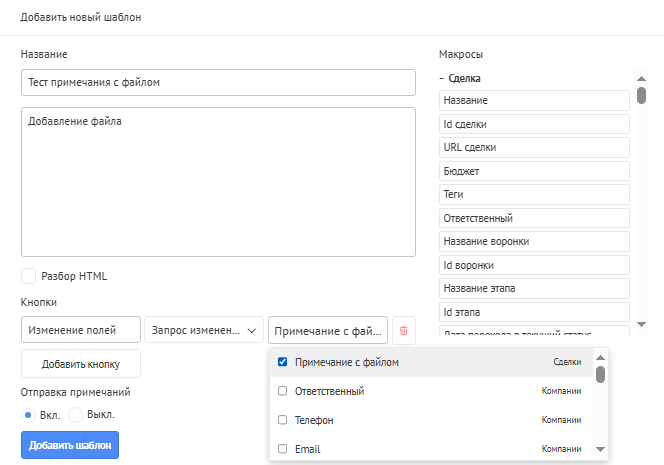The image size is (664, 465).
Task: Check the Телефон Компании option
Action: 282,420
